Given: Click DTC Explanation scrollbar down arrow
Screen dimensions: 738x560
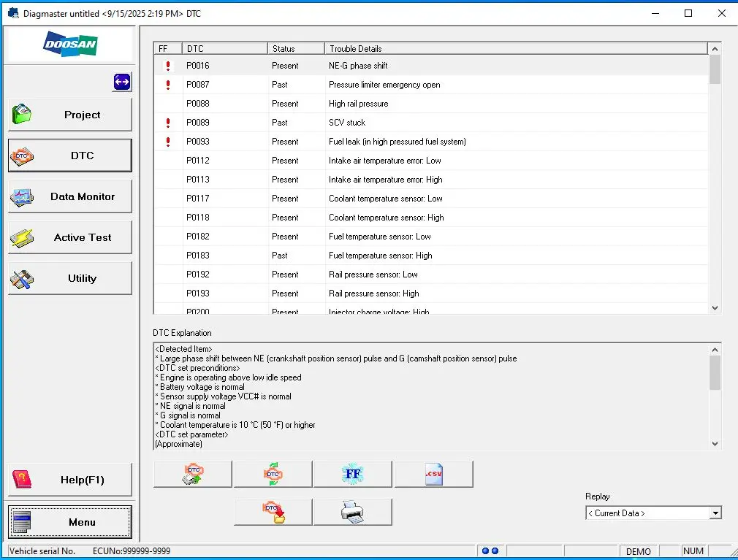Looking at the screenshot, I should [715, 443].
